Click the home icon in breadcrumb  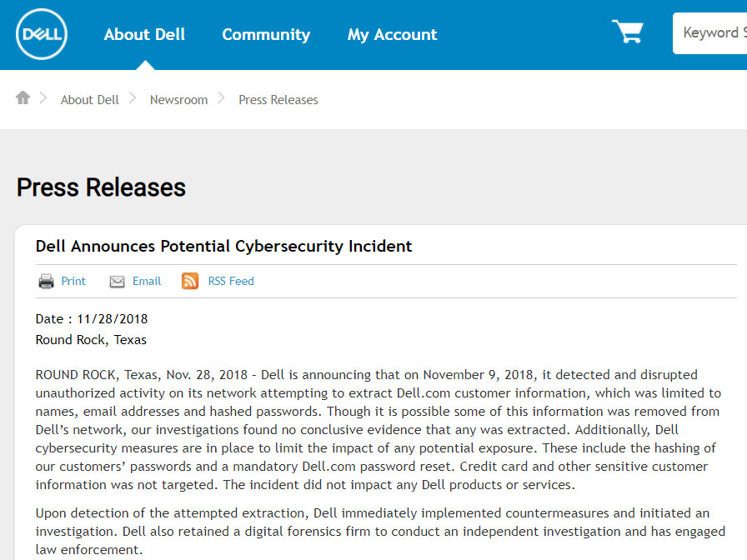(x=23, y=97)
